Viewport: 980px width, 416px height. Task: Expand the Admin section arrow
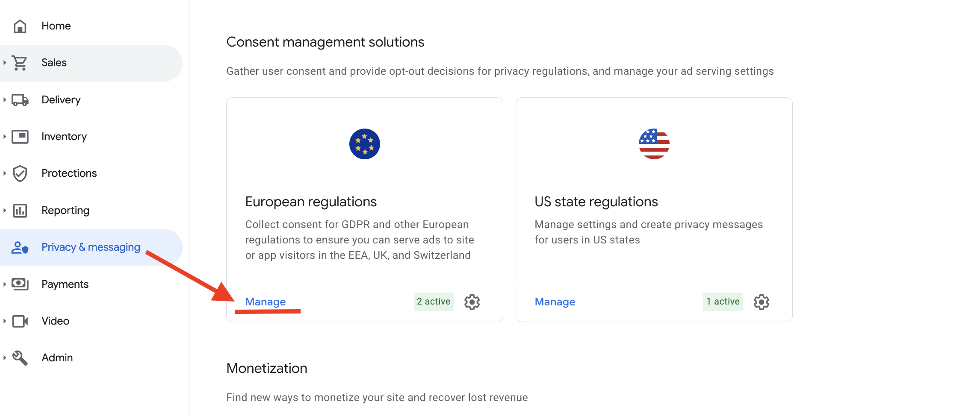(x=5, y=358)
